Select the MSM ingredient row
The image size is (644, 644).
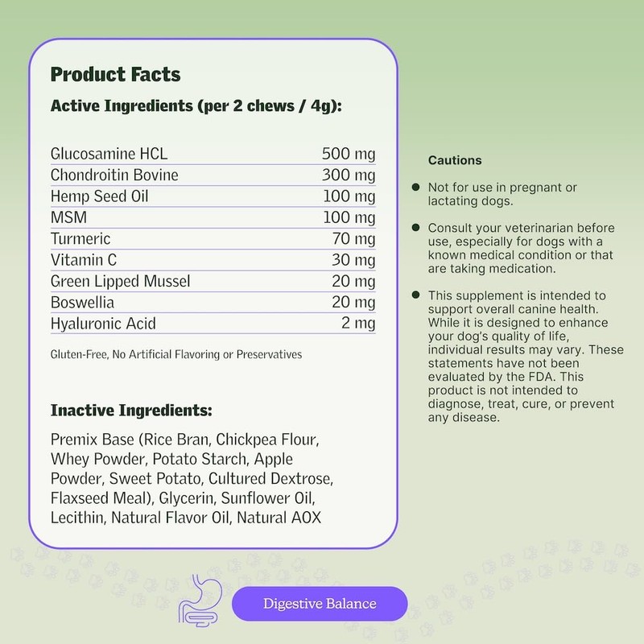pos(213,217)
